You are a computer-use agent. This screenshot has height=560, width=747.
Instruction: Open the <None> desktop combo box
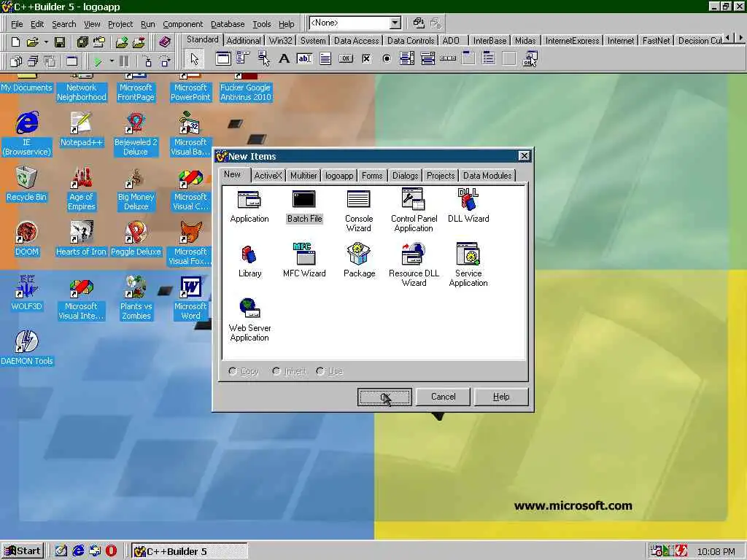pos(355,23)
